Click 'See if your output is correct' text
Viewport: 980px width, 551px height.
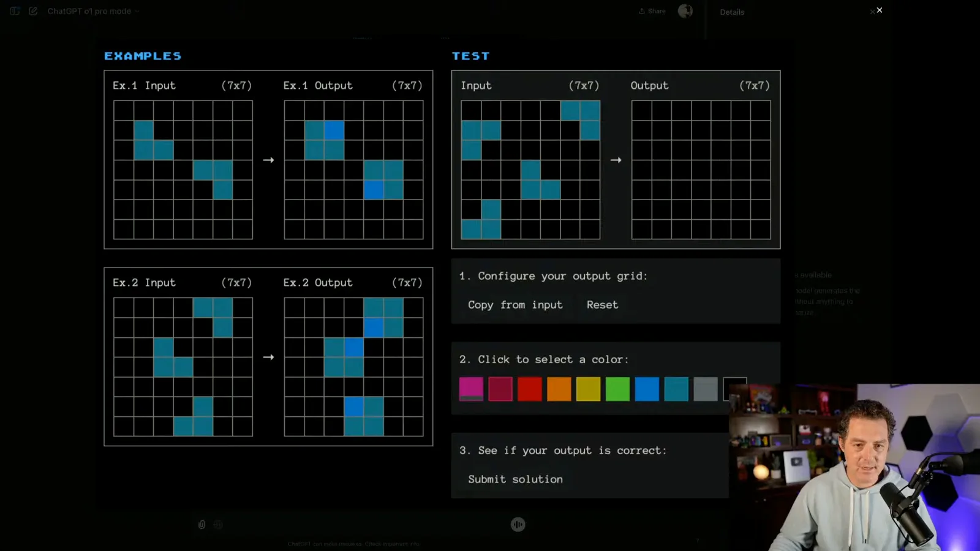pyautogui.click(x=572, y=451)
